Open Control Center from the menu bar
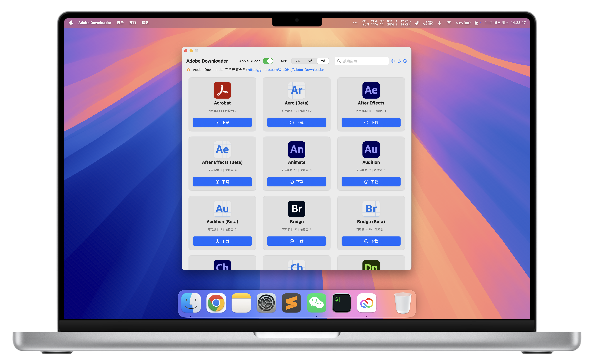594x364 pixels. tap(476, 23)
